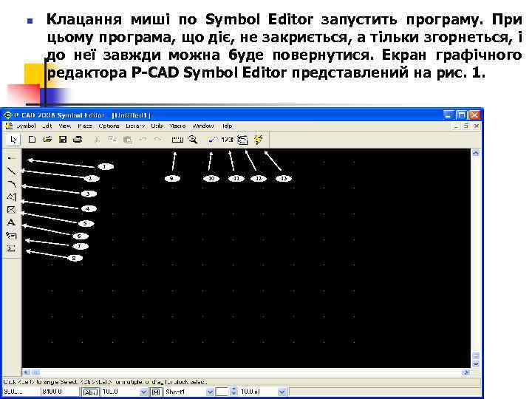Select the Place Line tool

tap(12, 171)
